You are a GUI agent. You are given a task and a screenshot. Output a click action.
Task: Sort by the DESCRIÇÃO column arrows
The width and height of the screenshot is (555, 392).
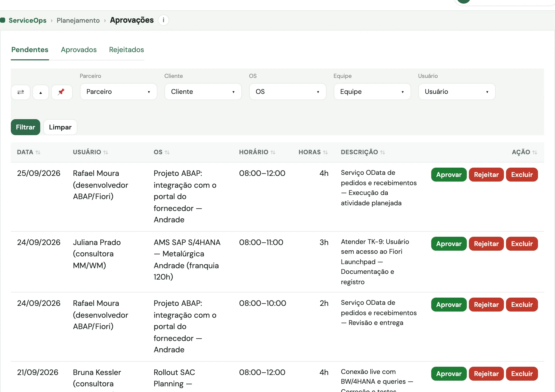pos(383,152)
